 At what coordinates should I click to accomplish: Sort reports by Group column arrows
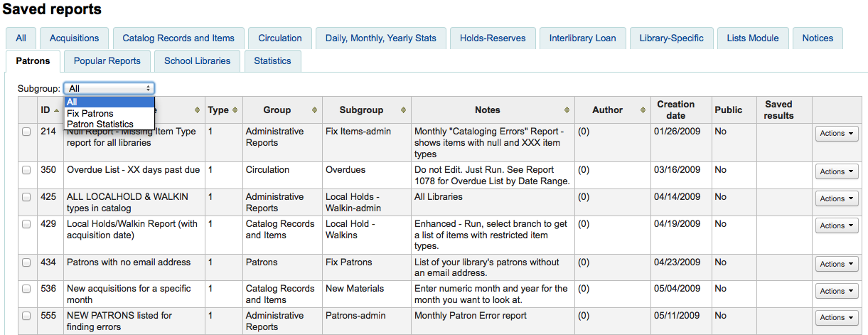tap(314, 110)
